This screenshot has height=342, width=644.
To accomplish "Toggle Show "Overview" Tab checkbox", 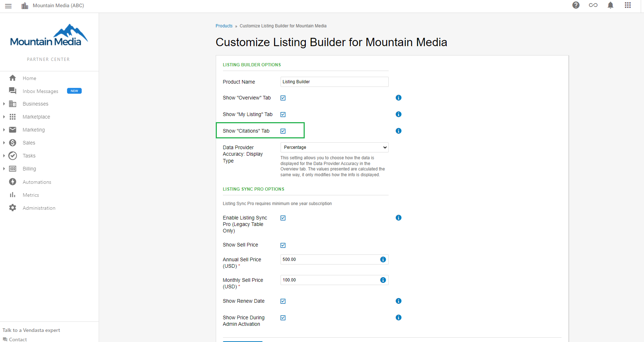I will (x=283, y=98).
